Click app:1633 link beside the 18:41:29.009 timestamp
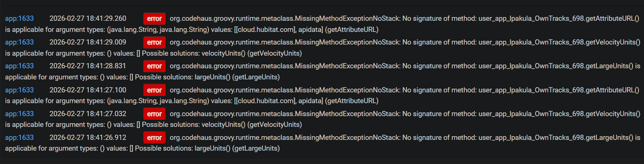This screenshot has width=644, height=164. pyautogui.click(x=19, y=42)
